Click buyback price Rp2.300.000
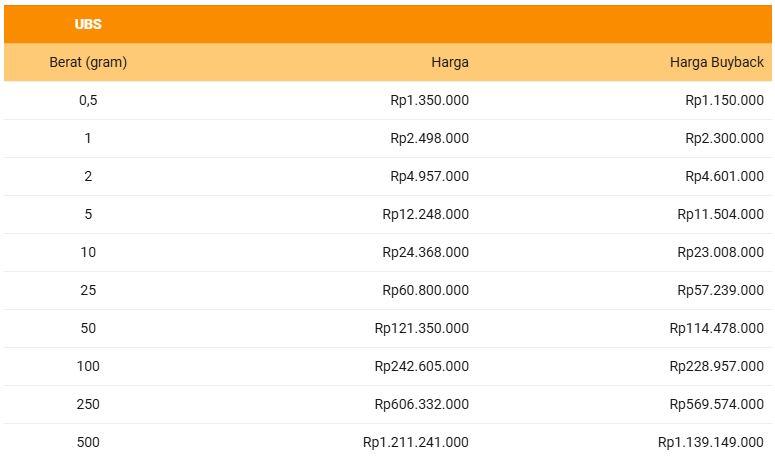The image size is (775, 456). point(724,138)
